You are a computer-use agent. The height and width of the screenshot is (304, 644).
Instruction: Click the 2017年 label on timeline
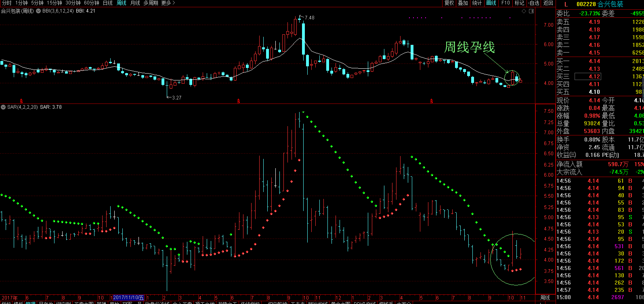9,298
